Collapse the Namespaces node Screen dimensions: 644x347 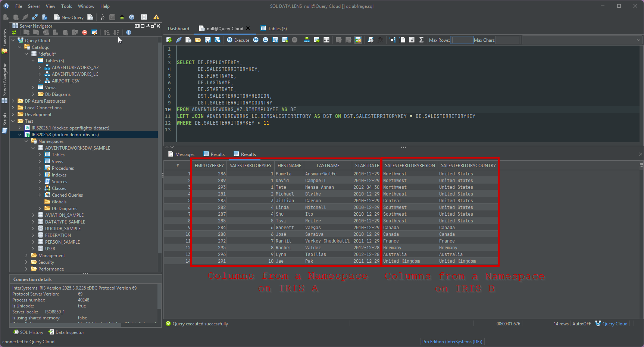point(26,141)
